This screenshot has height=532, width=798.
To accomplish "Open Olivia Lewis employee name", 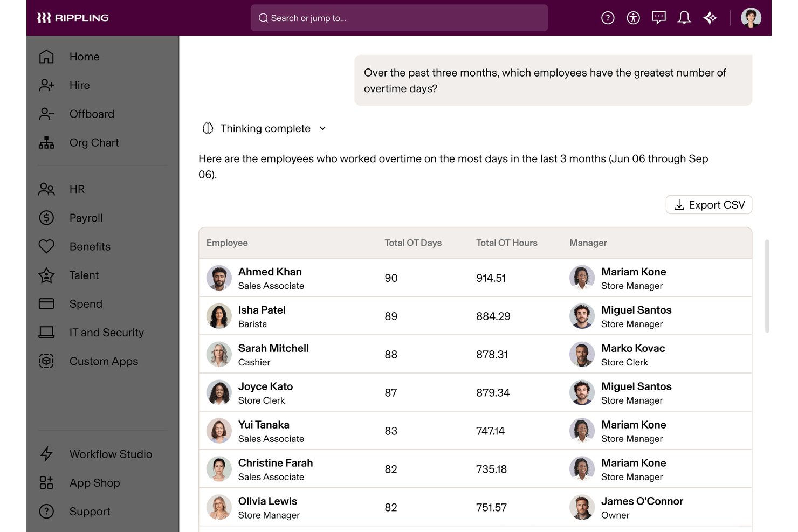I will click(x=267, y=501).
